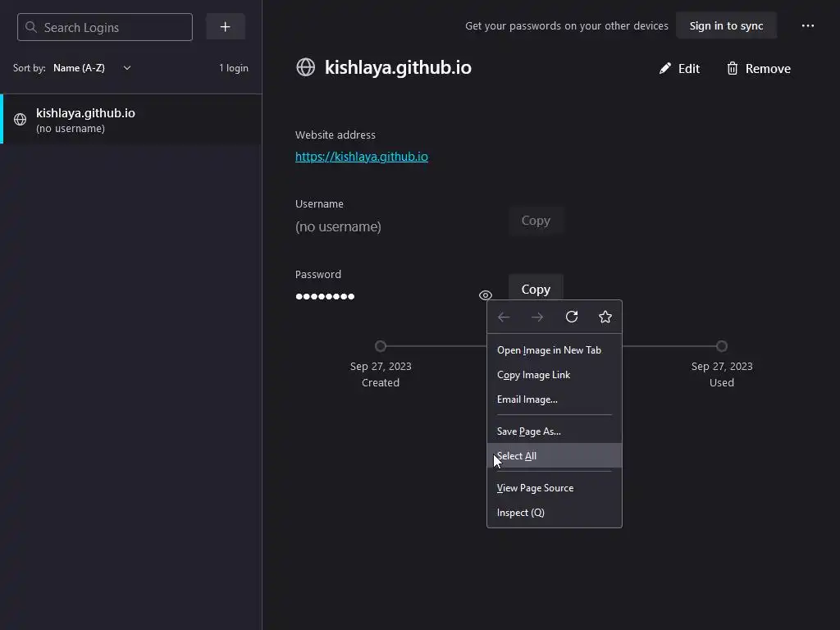The image size is (840, 630).
Task: Remove this login with Remove button
Action: click(758, 69)
